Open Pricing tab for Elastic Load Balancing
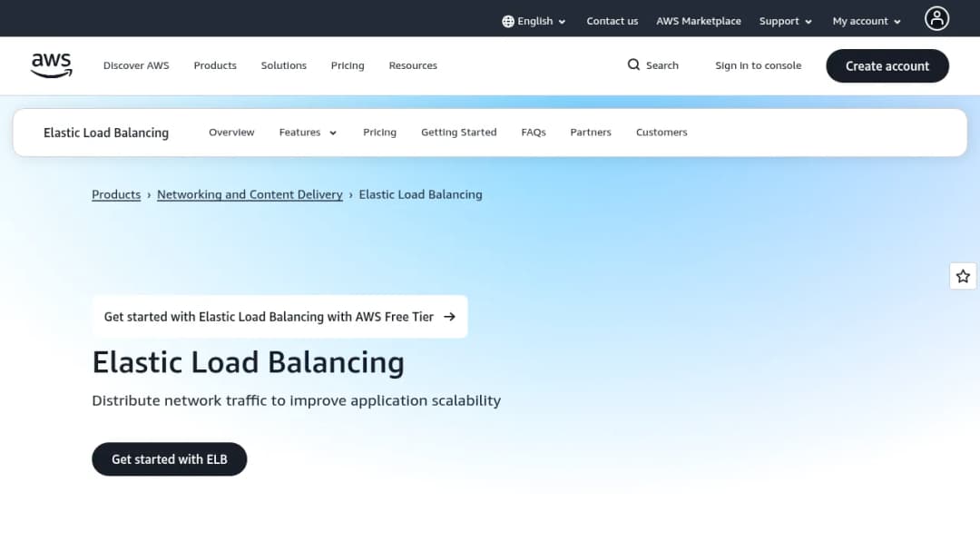Image resolution: width=980 pixels, height=552 pixels. pyautogui.click(x=379, y=133)
